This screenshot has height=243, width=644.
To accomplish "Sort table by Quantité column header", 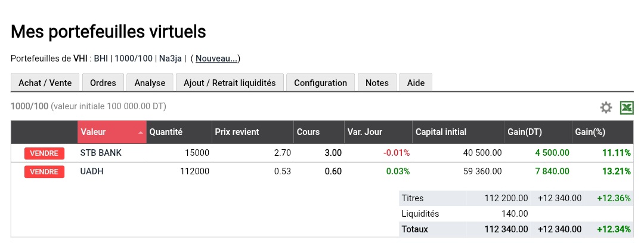I will [166, 132].
